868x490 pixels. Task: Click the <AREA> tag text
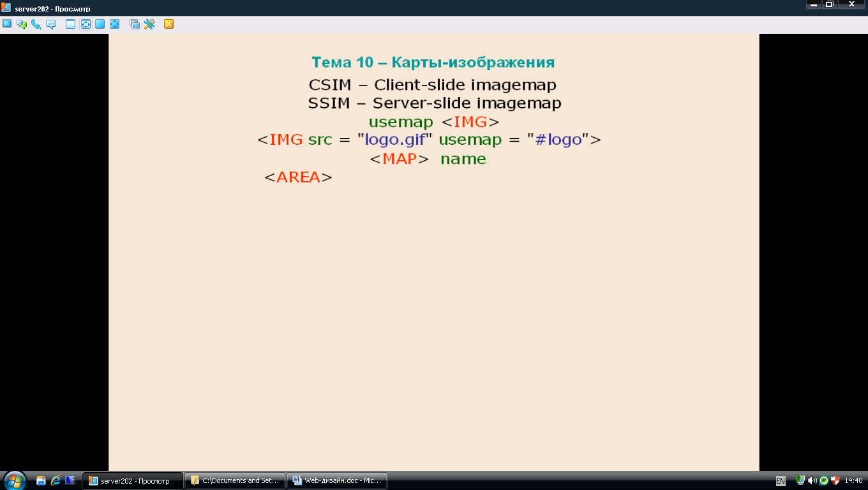[299, 177]
